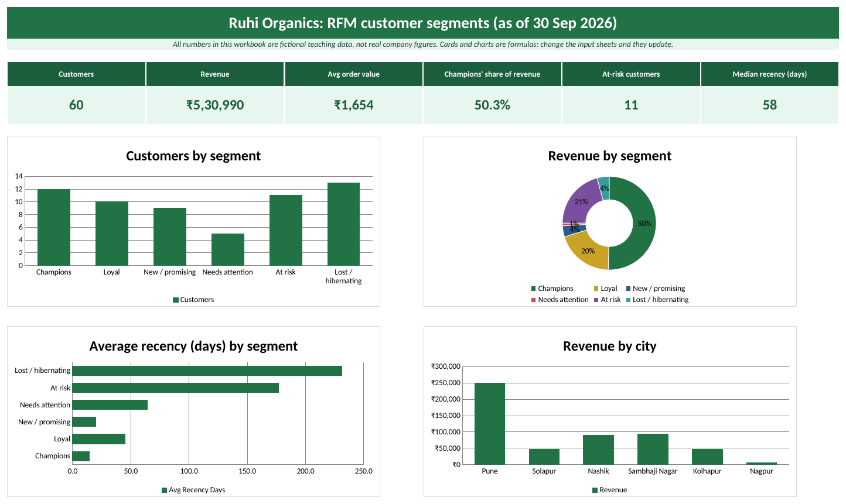Select the Customers card value 60
Viewport: 846px width, 504px height.
coord(76,105)
